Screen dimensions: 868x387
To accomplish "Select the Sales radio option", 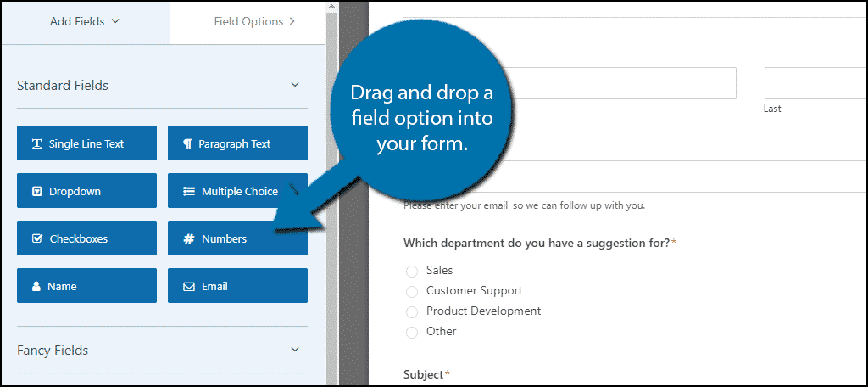I will [x=411, y=271].
